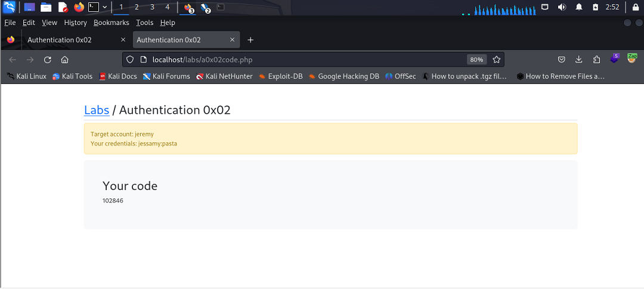Go back one page
Image resolution: width=644 pixels, height=289 pixels.
[x=13, y=60]
